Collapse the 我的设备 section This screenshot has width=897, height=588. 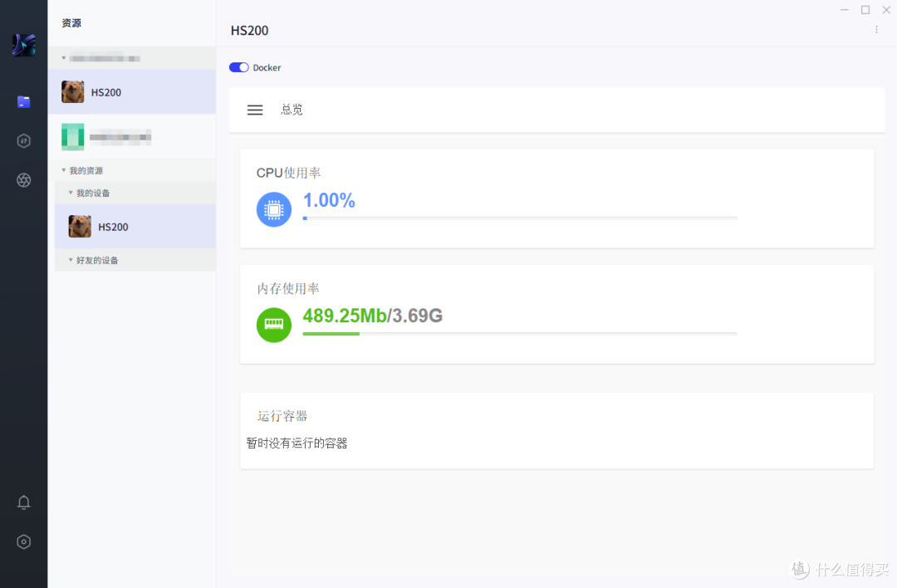pos(71,193)
